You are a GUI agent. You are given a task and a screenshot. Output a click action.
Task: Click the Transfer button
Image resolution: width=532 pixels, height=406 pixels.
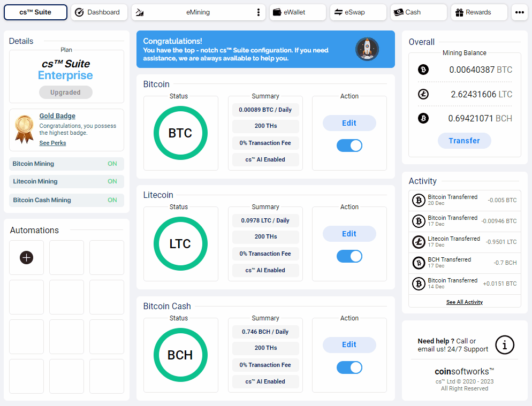[x=465, y=141]
